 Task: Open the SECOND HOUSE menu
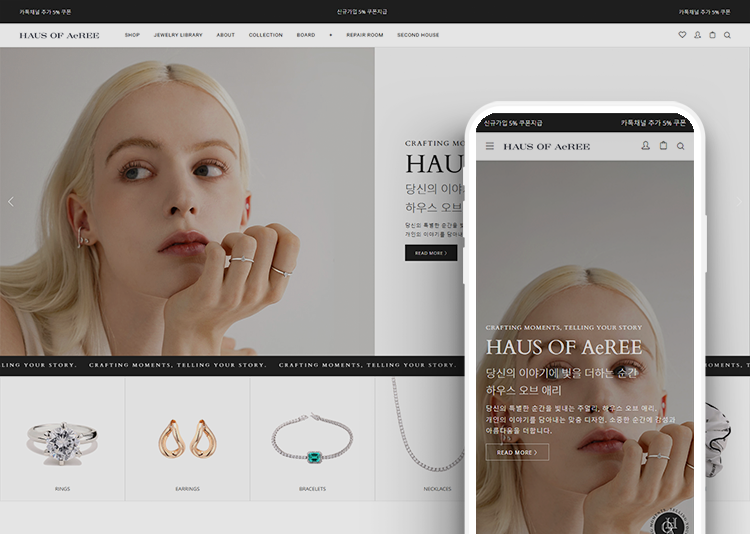pos(418,35)
